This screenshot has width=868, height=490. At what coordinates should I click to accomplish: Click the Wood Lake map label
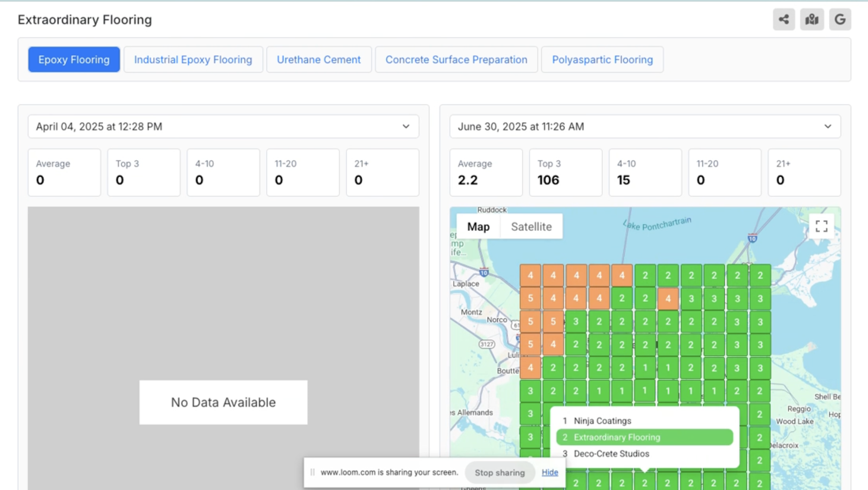[795, 421]
